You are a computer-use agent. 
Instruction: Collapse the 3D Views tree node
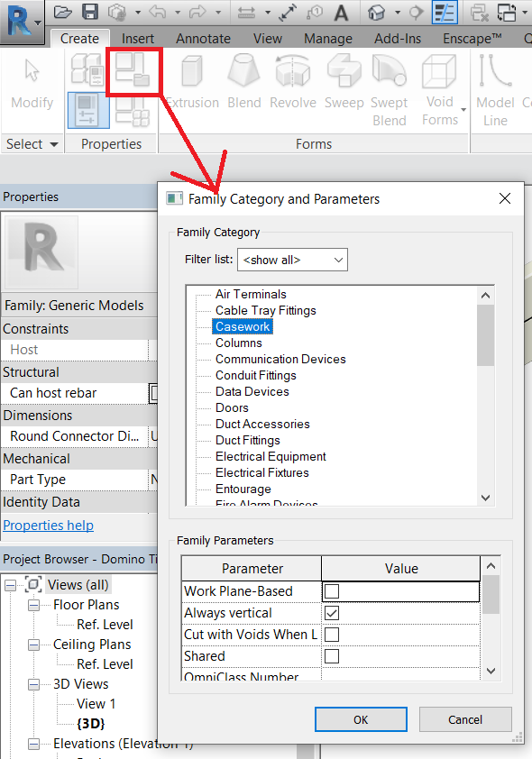coord(33,684)
